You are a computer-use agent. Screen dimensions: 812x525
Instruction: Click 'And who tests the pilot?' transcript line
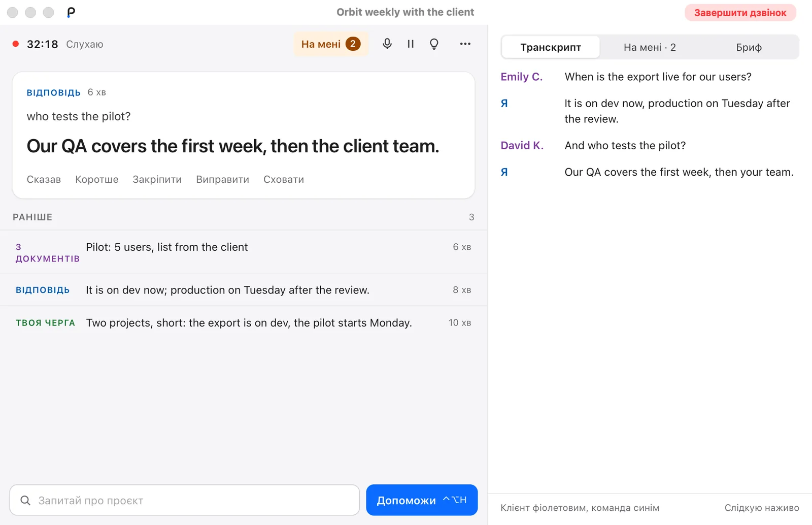coord(625,145)
